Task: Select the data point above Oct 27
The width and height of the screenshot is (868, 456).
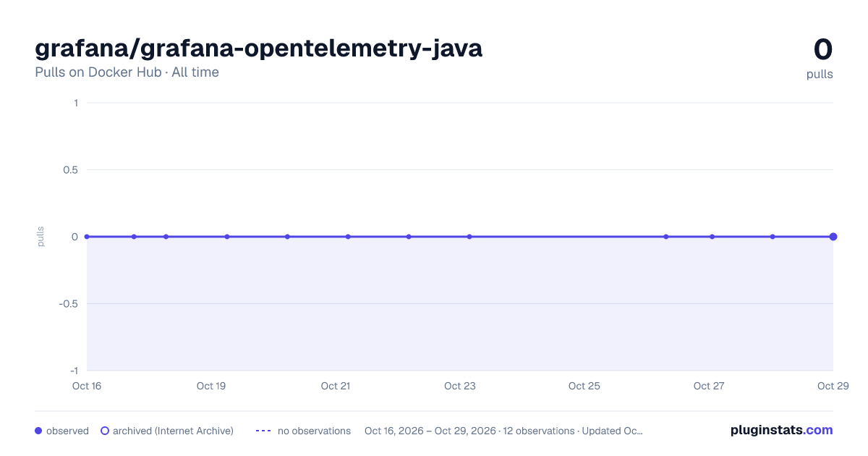Action: [x=712, y=237]
